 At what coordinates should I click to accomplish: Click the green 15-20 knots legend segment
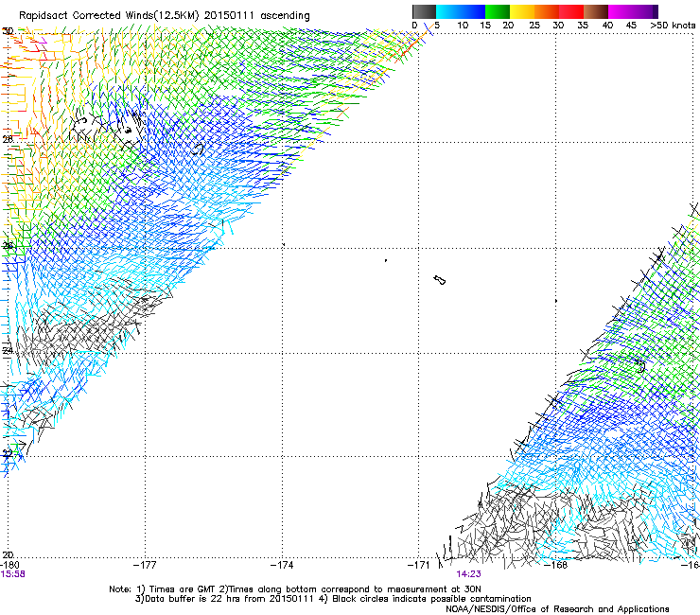coord(498,11)
